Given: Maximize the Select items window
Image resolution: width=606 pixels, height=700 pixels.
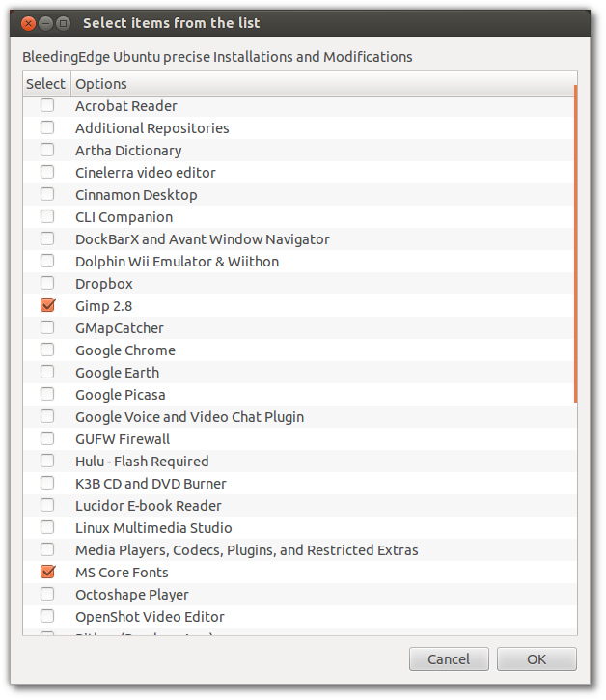Looking at the screenshot, I should coord(64,23).
